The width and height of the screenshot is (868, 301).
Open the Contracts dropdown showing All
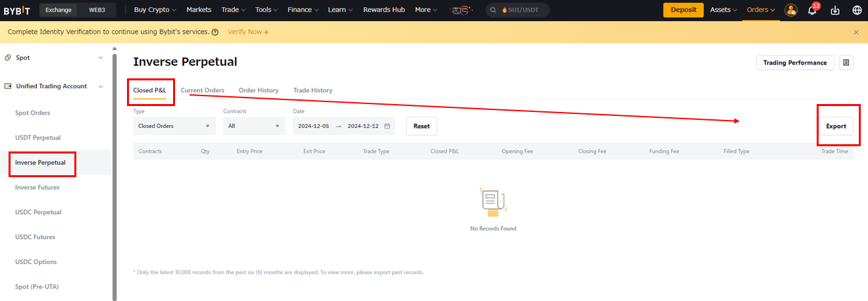coord(254,126)
